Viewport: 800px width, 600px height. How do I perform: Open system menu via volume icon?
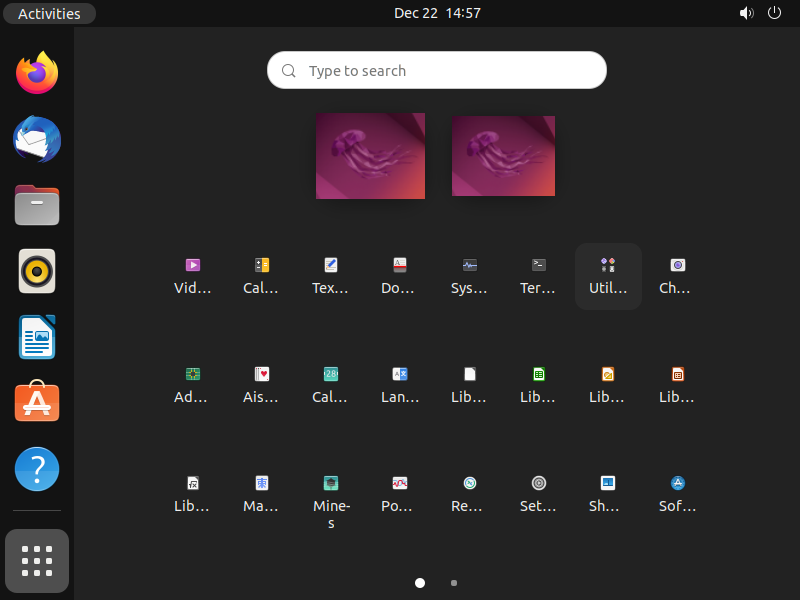click(x=746, y=13)
